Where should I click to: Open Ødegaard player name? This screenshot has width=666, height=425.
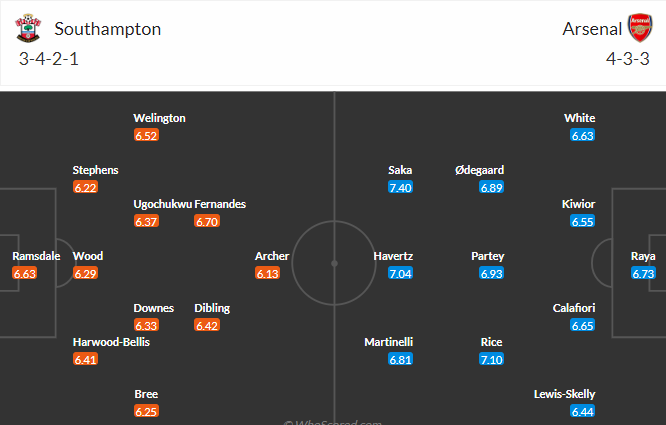[480, 170]
